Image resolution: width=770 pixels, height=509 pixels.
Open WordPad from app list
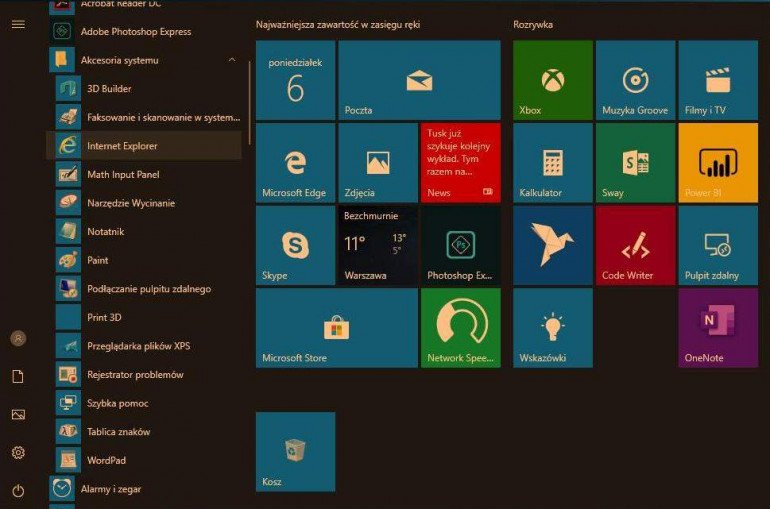coord(145,460)
